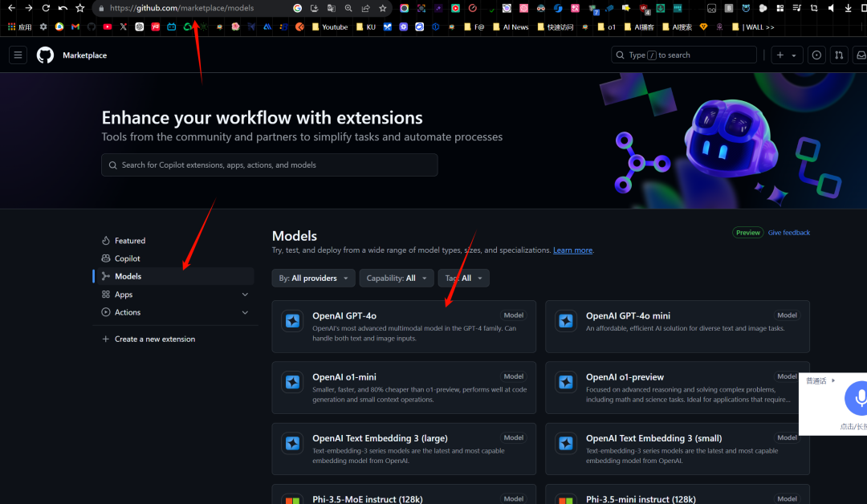
Task: Expand the Actions section chevron in sidebar
Action: tap(245, 312)
